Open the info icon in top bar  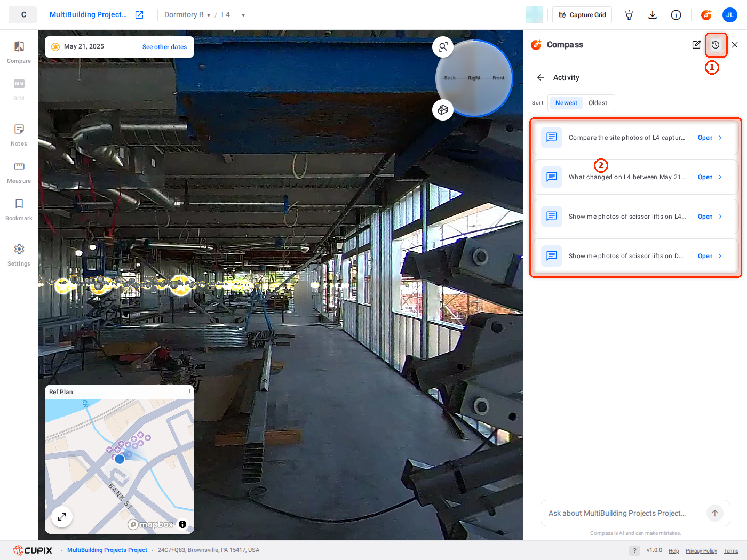click(x=676, y=15)
